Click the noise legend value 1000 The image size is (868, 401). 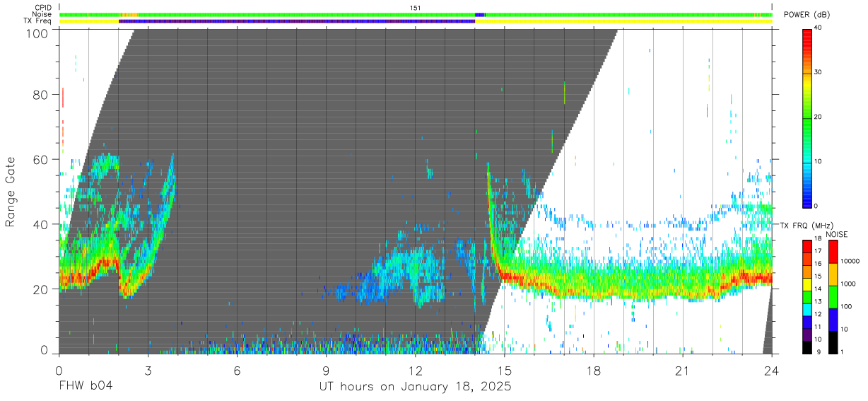pyautogui.click(x=848, y=284)
